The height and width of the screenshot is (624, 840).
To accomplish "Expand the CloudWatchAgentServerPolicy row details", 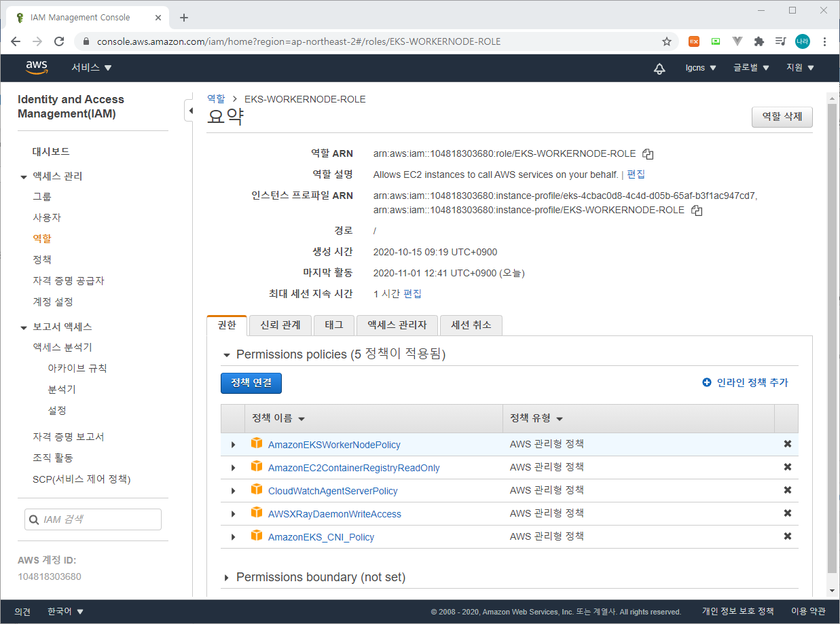I will coord(233,491).
